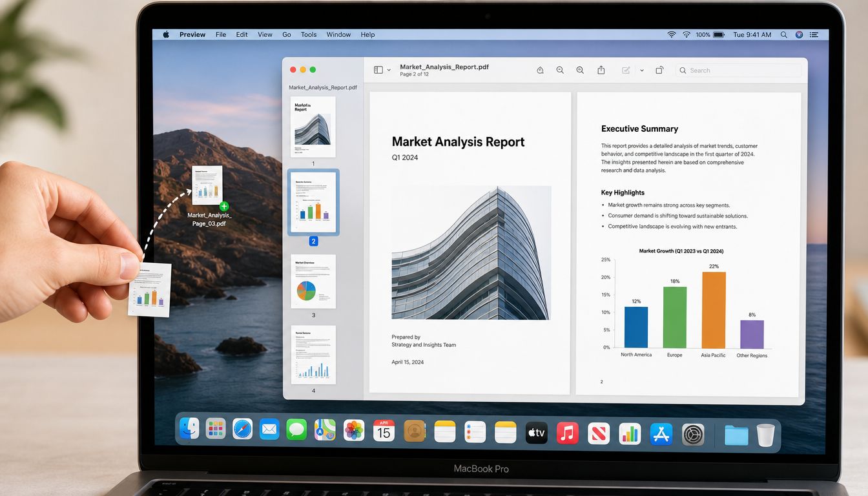Click the Share toolbar icon
Viewport: 868px width, 496px height.
tap(601, 70)
